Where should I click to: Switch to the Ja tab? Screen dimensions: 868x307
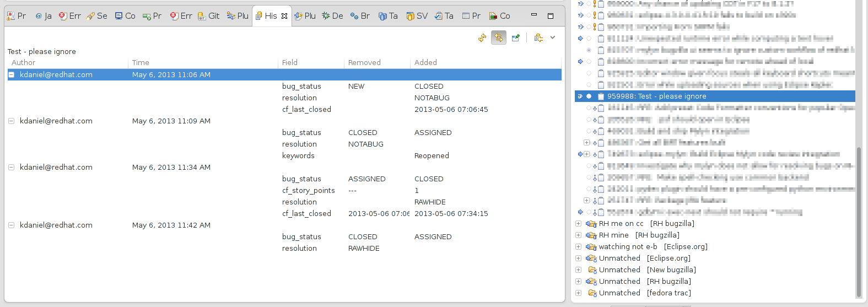[44, 16]
